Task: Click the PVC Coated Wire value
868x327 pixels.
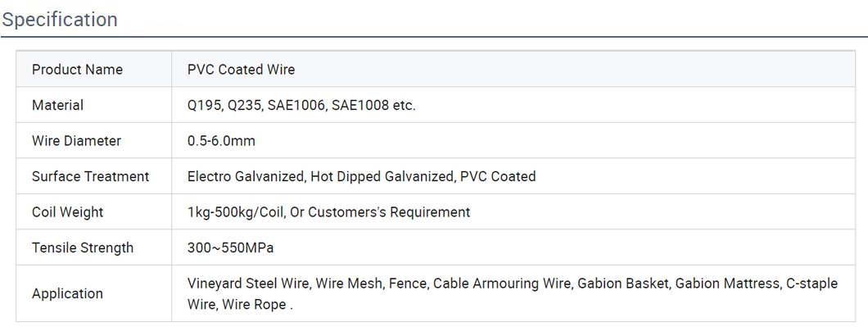Action: (x=242, y=70)
